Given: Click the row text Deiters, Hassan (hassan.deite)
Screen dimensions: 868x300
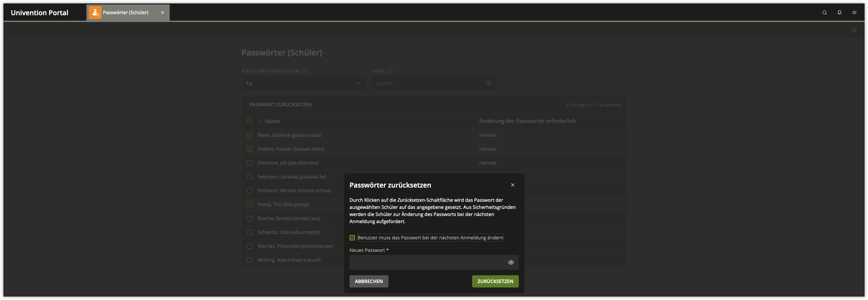Looking at the screenshot, I should click(291, 149).
